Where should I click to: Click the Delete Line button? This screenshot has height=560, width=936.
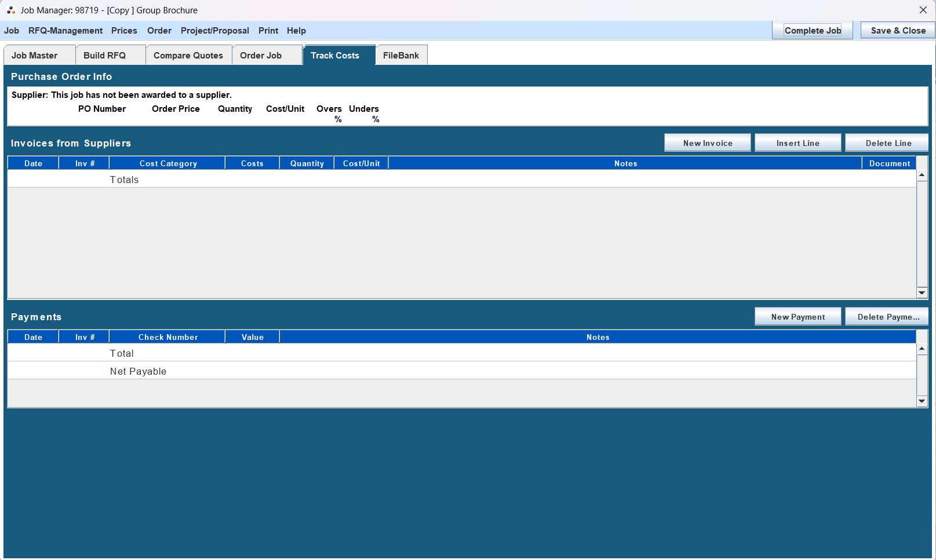(887, 142)
